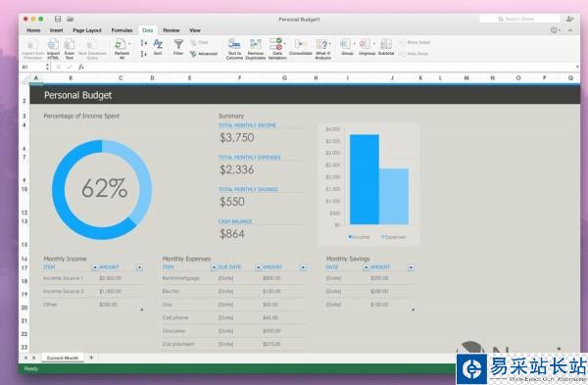
Task: Click the previous sheet navigation arrow
Action: pyautogui.click(x=25, y=358)
